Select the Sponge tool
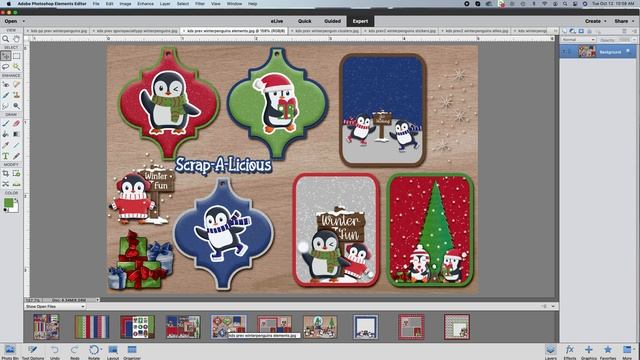Viewport: 640px width, 360px height. tap(16, 106)
